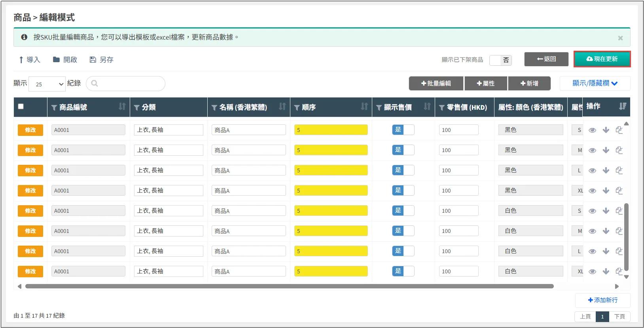Image resolution: width=644 pixels, height=328 pixels.
Task: Dismiss the SKU info banner with X
Action: [x=620, y=38]
